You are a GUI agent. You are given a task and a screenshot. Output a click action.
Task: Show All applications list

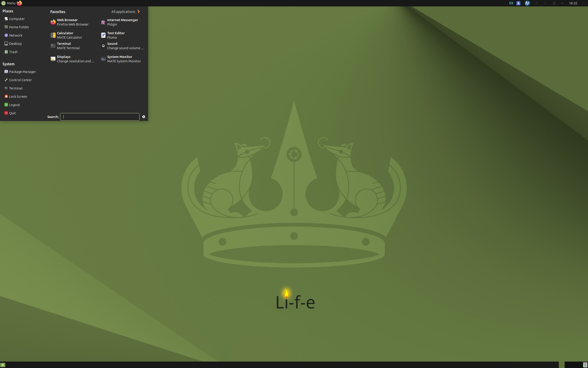click(x=126, y=12)
